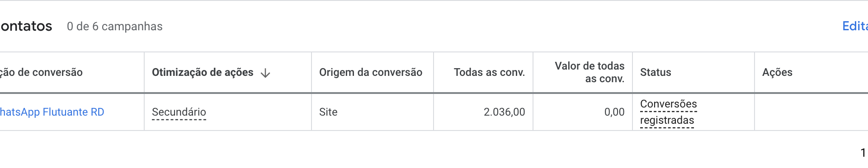Click the Valor de todas as conv. header
The image size is (868, 168).
click(590, 72)
